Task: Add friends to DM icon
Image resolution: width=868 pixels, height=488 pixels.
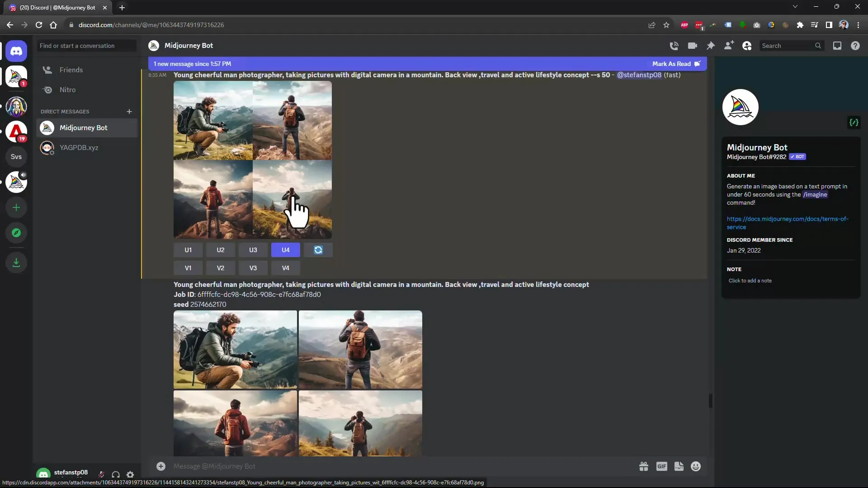Action: pos(729,46)
